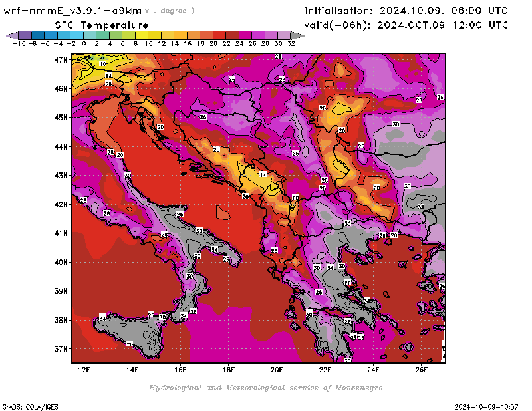Screen dimensions: 532x411
Task: Click the '32' tick label under the legend
Action: [x=291, y=43]
